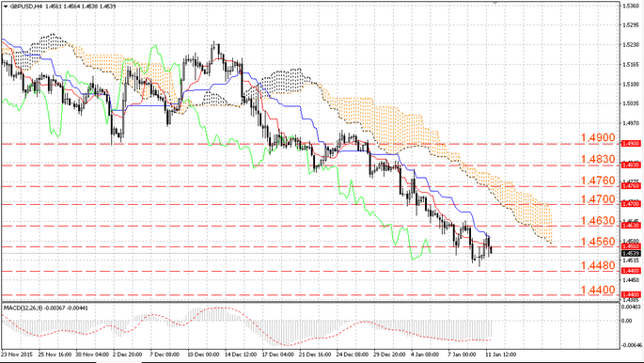The height and width of the screenshot is (363, 644).
Task: Select the large orange 1.4760 level label
Action: [x=599, y=181]
